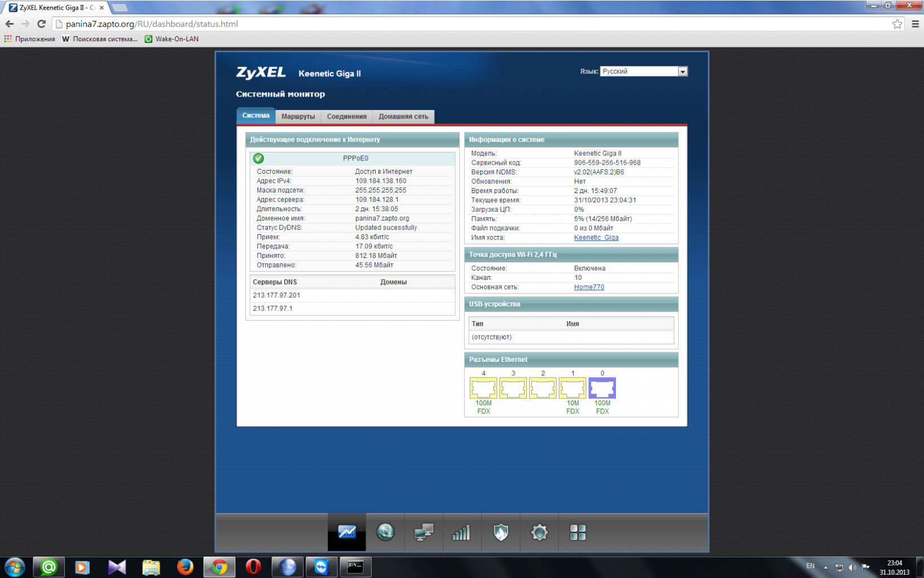Switch to the Маршруты tab
Screen dimensions: 924x578
(298, 116)
